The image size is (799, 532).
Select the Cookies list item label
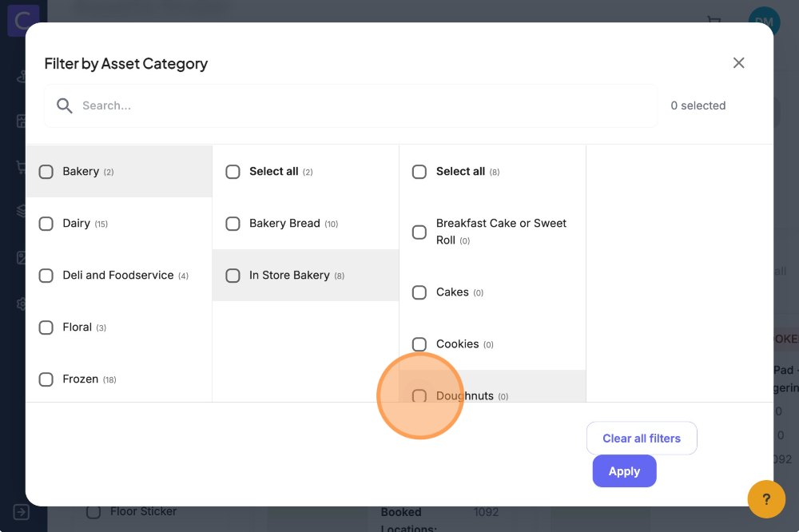[458, 344]
